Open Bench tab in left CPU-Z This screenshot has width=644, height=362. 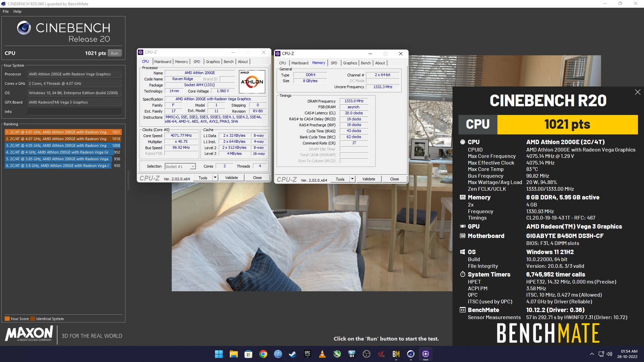[x=229, y=62]
